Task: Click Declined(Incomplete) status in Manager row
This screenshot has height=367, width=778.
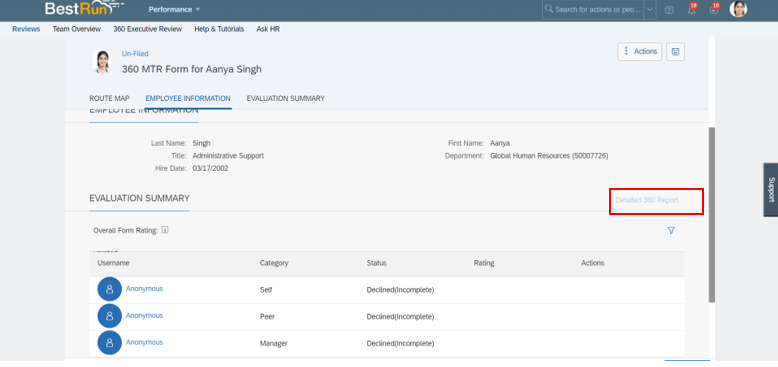Action: click(x=400, y=343)
